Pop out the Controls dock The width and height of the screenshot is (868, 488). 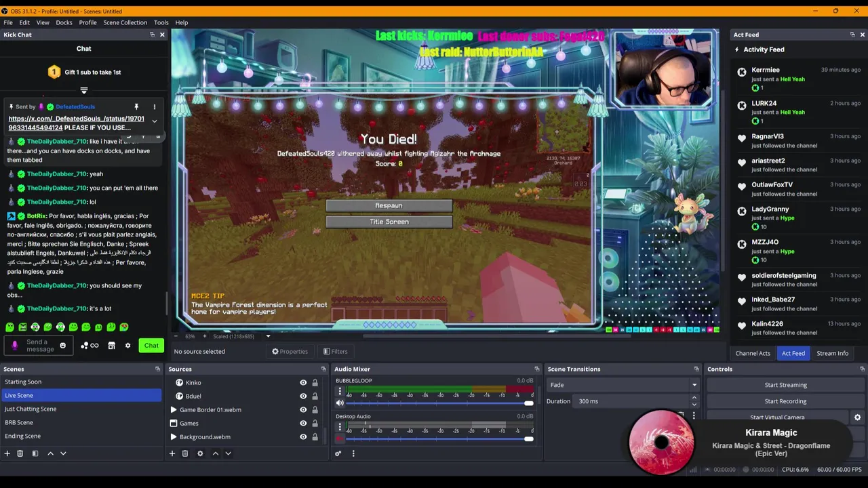click(862, 369)
